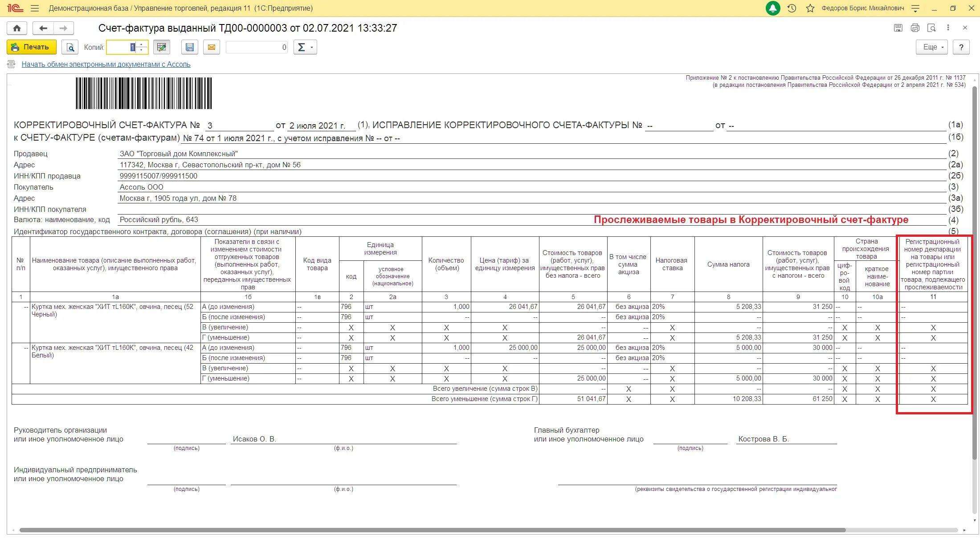Open the history clock icon
The image size is (980, 543).
click(792, 8)
